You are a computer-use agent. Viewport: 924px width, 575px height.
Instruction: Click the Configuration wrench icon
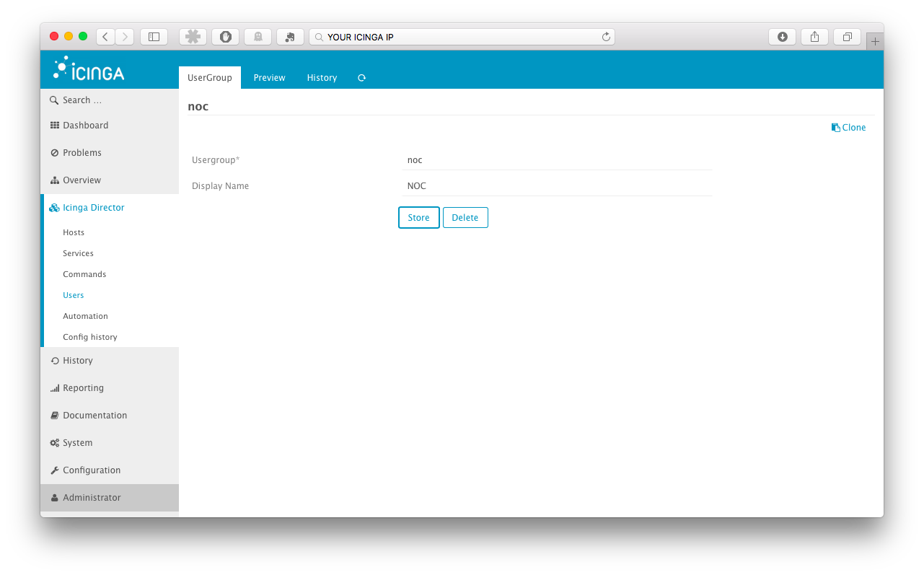(55, 470)
